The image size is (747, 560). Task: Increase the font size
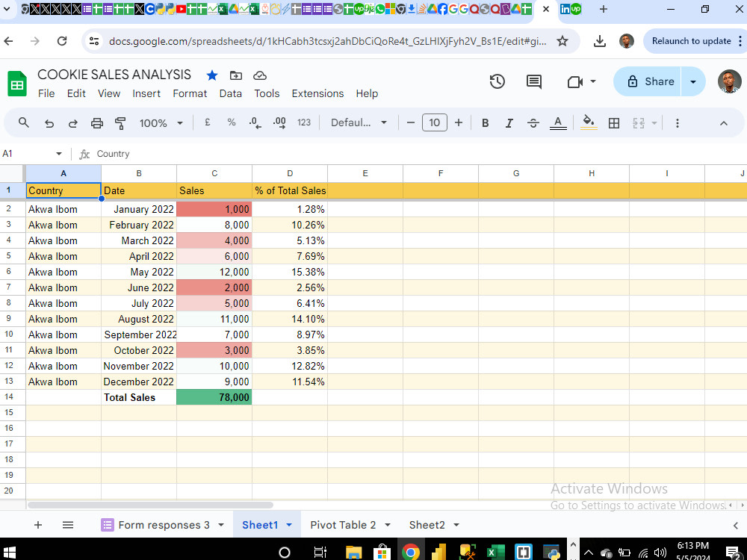coord(459,123)
